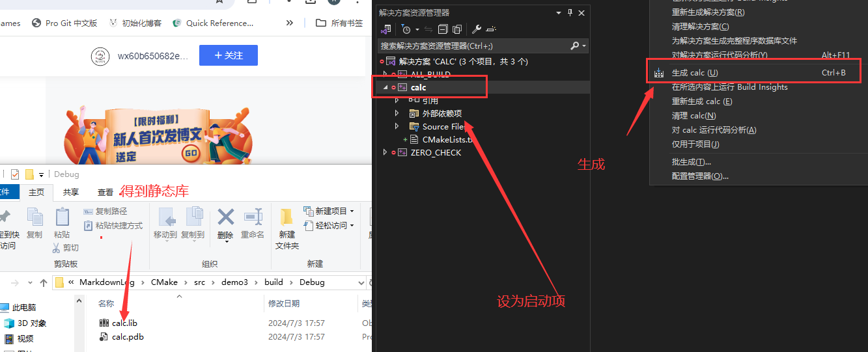Click the Solution Explorer search input field
Viewport: 868px width, 352px height.
click(472, 46)
